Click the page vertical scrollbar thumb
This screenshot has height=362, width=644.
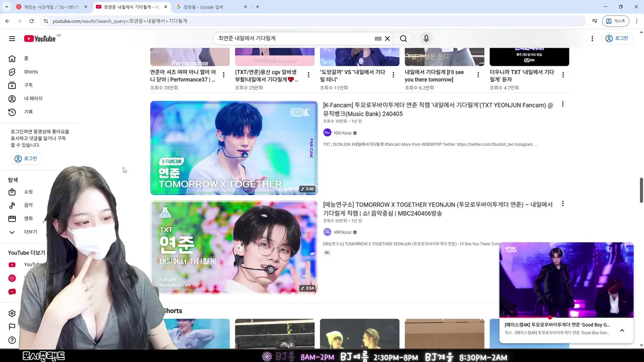coord(641,190)
